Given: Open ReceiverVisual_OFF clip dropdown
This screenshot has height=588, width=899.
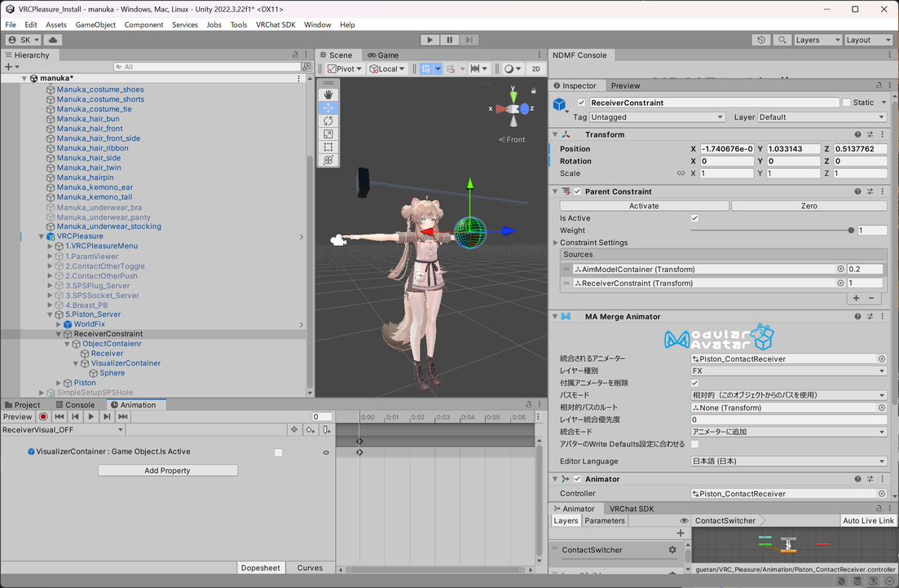Looking at the screenshot, I should pos(63,430).
